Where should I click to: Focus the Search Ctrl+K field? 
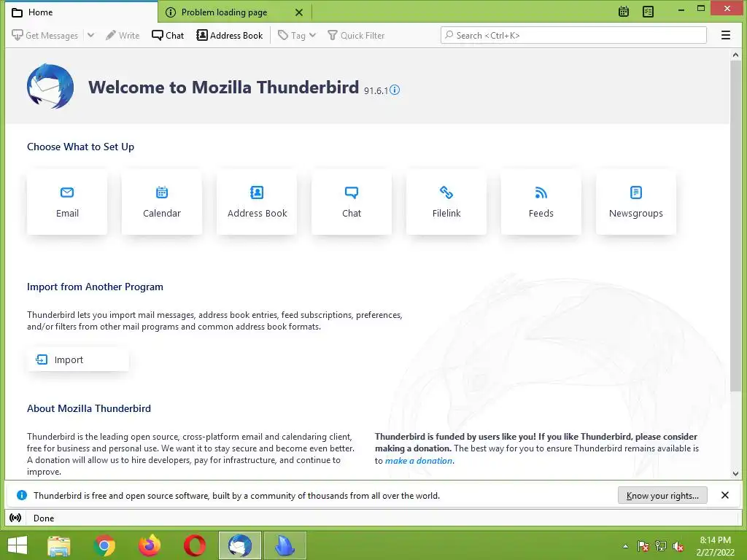[x=573, y=35]
